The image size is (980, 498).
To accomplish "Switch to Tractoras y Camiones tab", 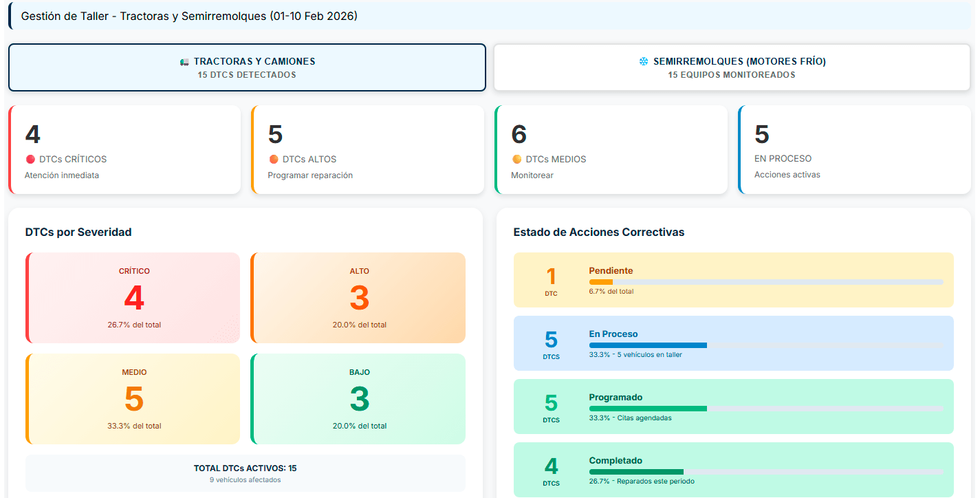I will pyautogui.click(x=247, y=67).
